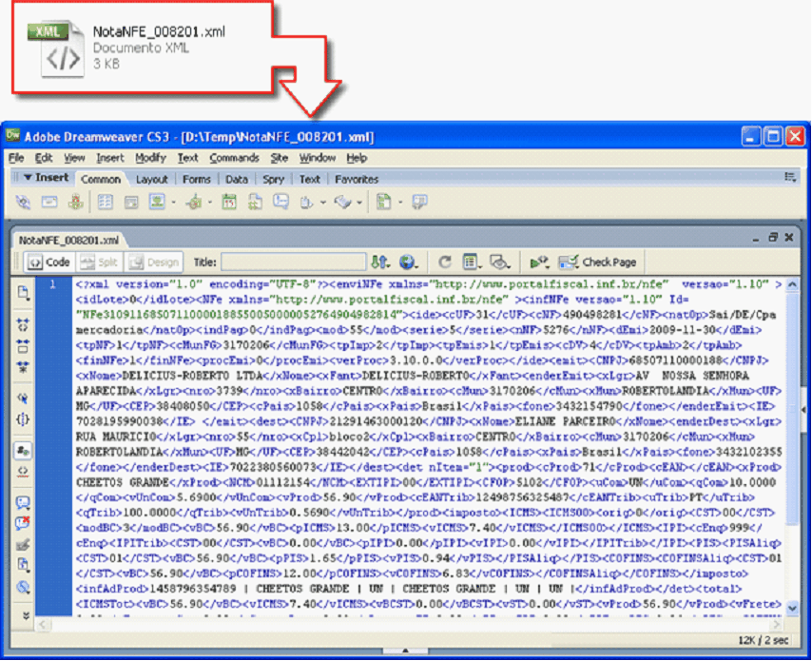Open the Commands menu
The width and height of the screenshot is (812, 661).
pyautogui.click(x=234, y=158)
